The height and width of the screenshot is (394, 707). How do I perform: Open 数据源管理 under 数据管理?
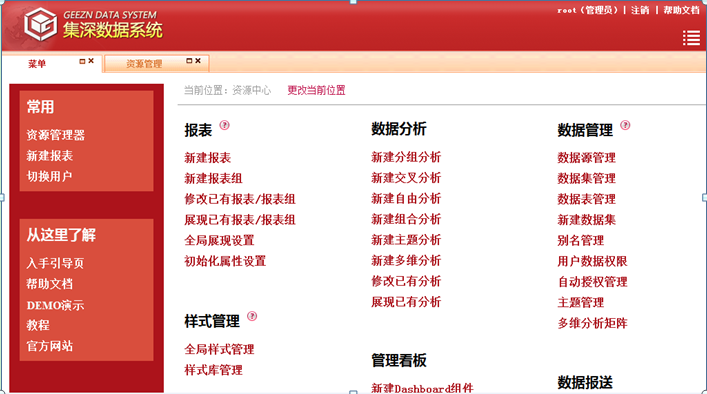(x=586, y=158)
